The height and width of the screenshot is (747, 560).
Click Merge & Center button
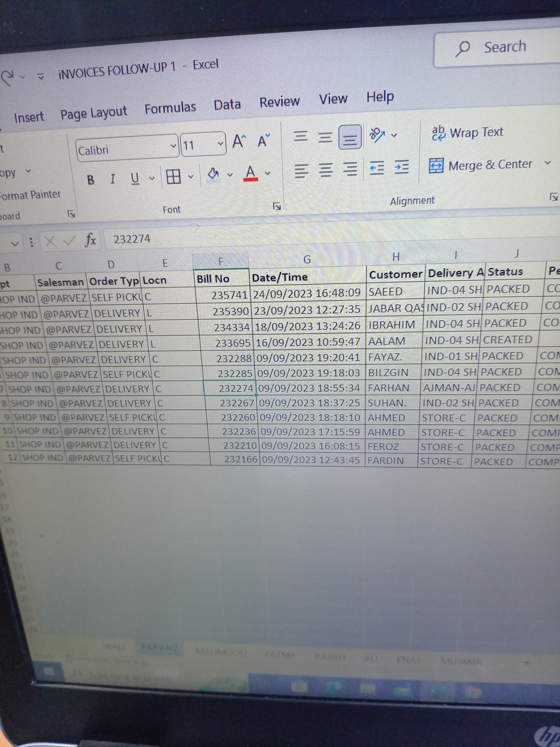(480, 165)
